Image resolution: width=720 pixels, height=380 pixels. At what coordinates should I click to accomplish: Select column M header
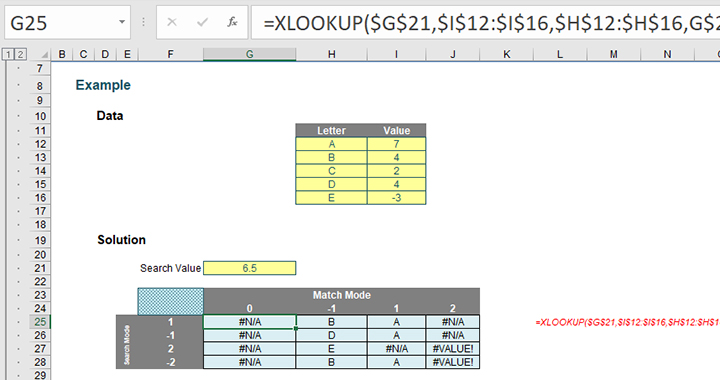pyautogui.click(x=613, y=54)
